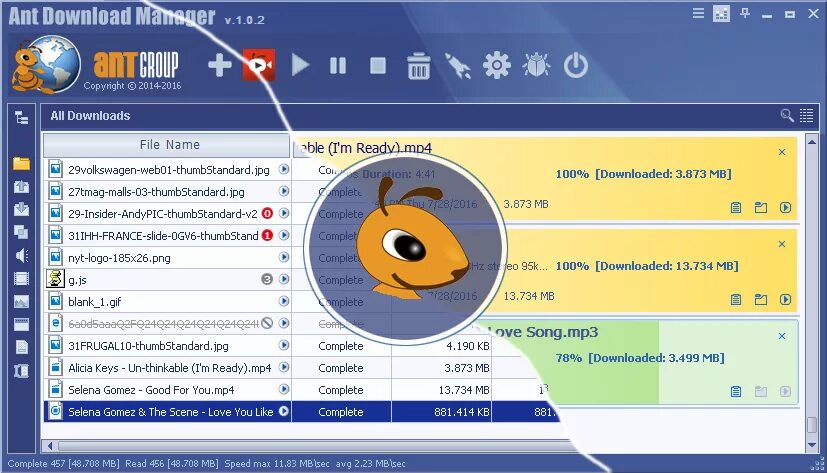Select the Selena Gomez - Good For You.mp4 row
The height and width of the screenshot is (473, 827).
[x=168, y=390]
